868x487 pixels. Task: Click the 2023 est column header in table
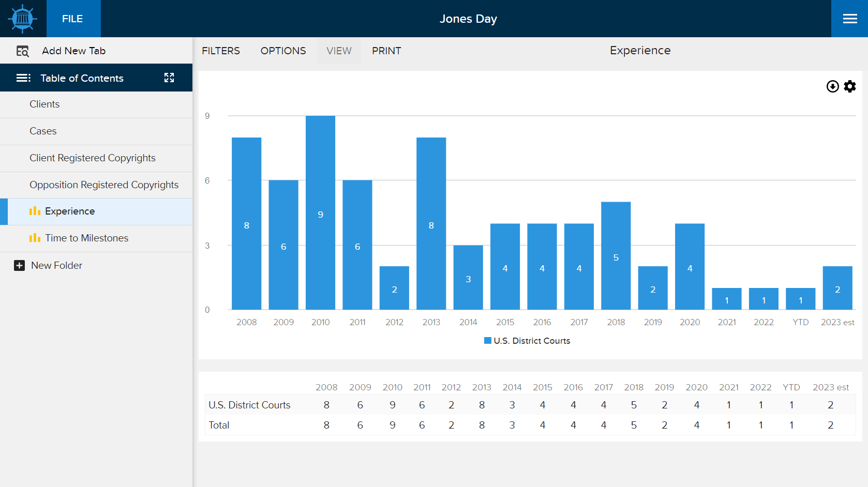[831, 387]
